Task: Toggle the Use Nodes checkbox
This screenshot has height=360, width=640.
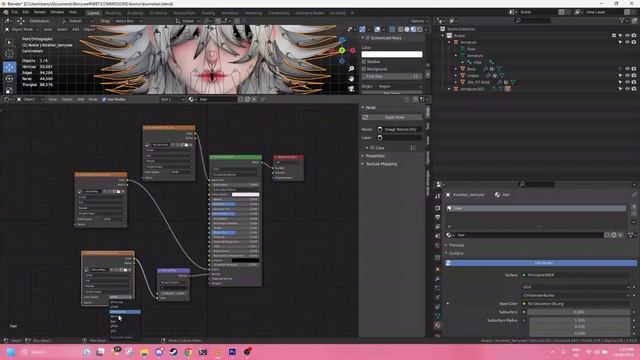Action: [104, 99]
